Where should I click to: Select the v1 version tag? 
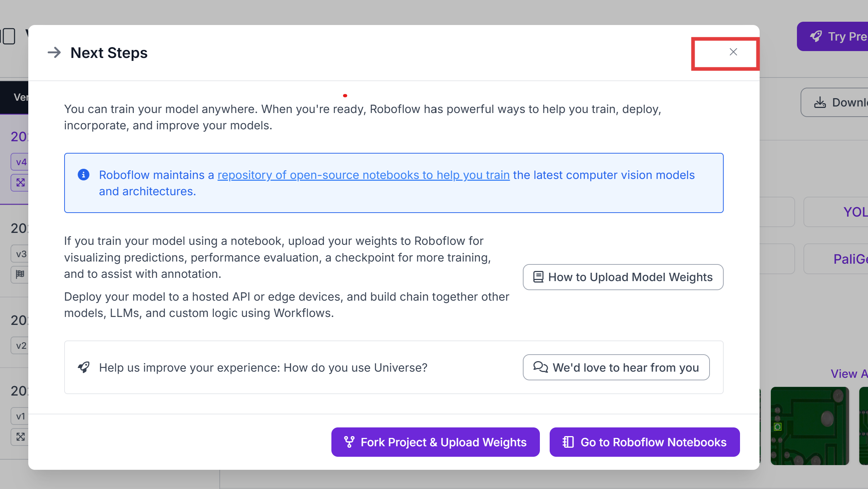coord(21,416)
